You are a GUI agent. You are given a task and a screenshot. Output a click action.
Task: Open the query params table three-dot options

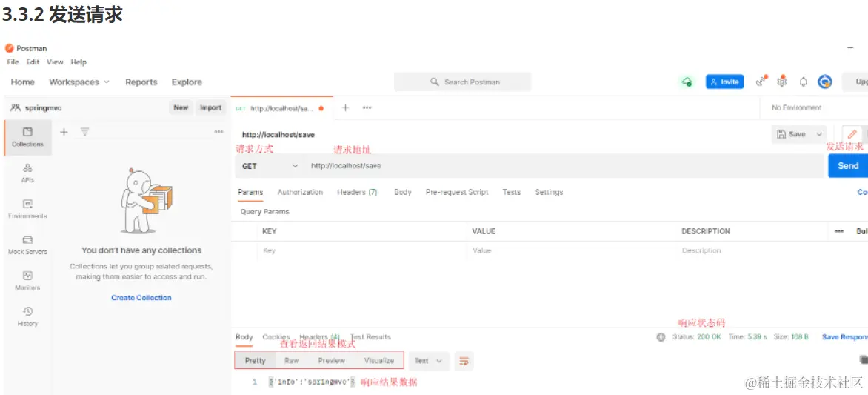coord(839,231)
